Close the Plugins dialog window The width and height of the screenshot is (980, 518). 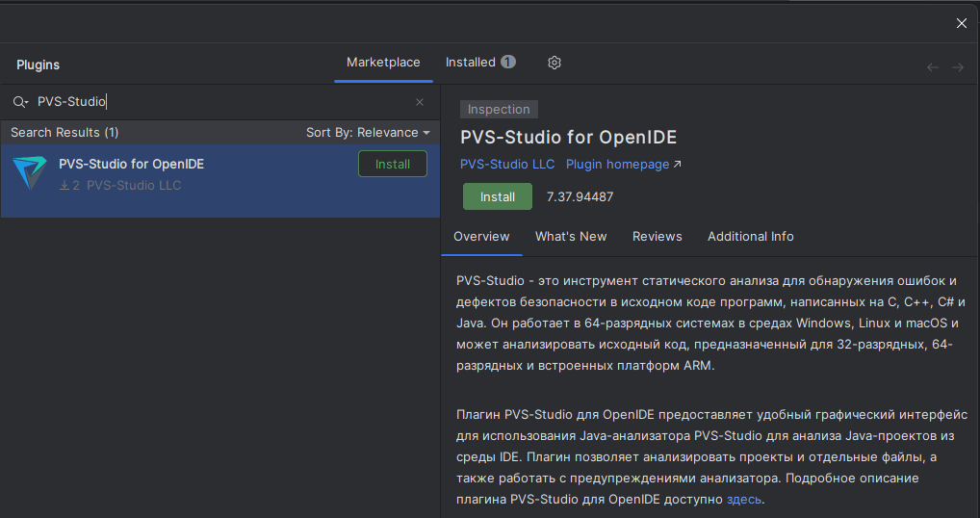(961, 23)
